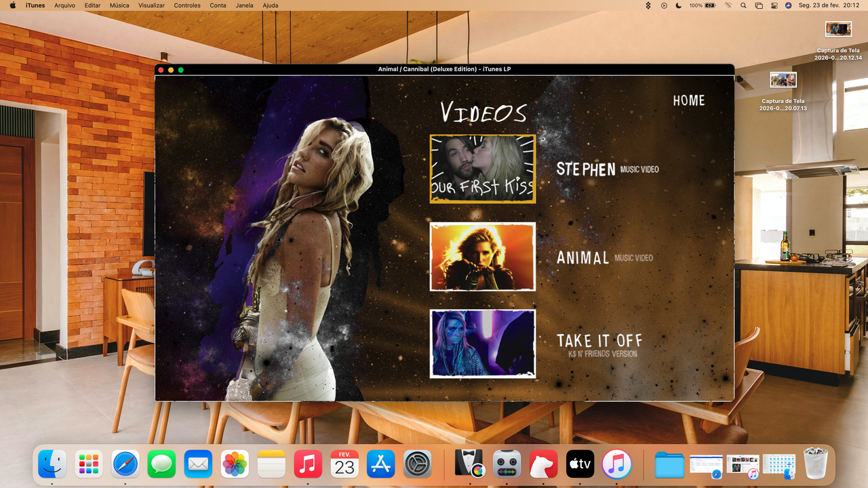Open Stage Manager windows icon in menu bar
868x488 pixels.
(x=758, y=5)
